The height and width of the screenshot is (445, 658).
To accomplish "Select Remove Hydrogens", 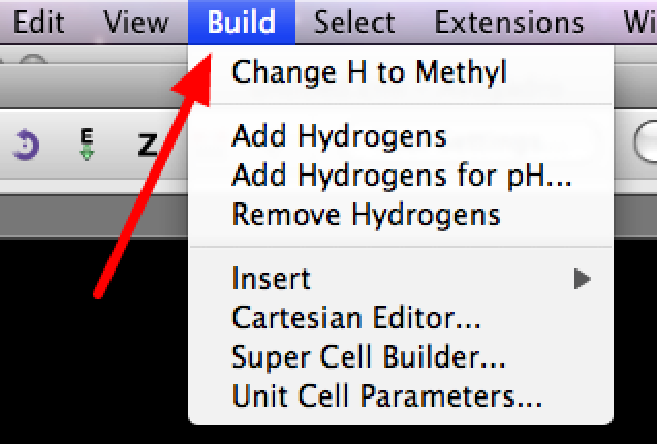I will tap(365, 214).
